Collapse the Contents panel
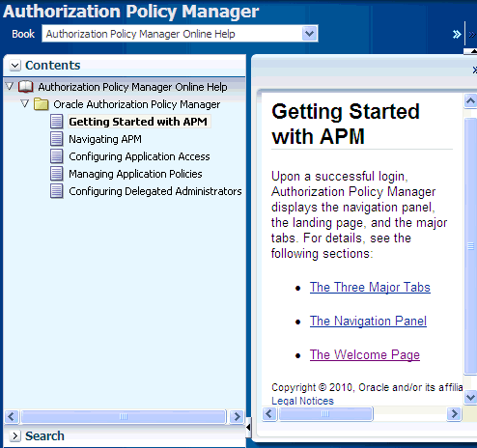 (x=14, y=66)
